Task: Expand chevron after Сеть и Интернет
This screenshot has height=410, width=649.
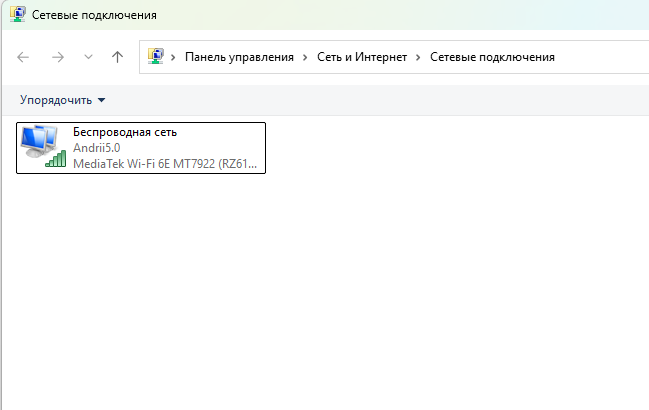Action: click(x=418, y=57)
